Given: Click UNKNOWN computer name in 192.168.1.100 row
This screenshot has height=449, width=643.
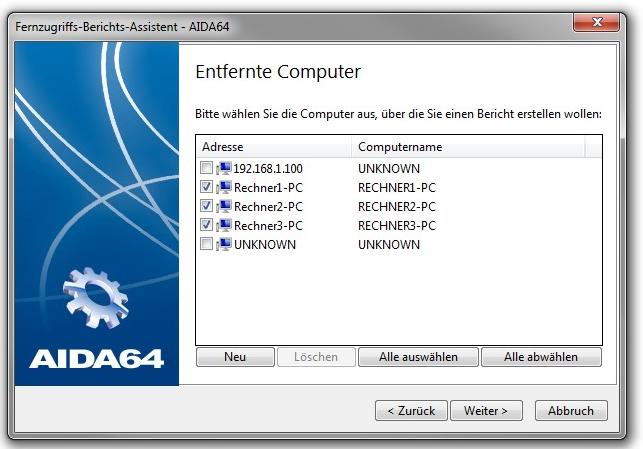Looking at the screenshot, I should tap(389, 169).
